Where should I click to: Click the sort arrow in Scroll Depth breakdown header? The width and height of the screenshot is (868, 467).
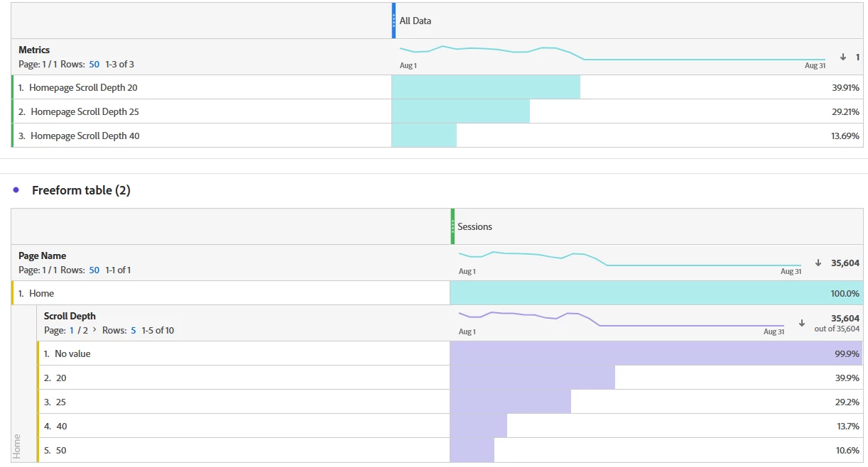(802, 323)
